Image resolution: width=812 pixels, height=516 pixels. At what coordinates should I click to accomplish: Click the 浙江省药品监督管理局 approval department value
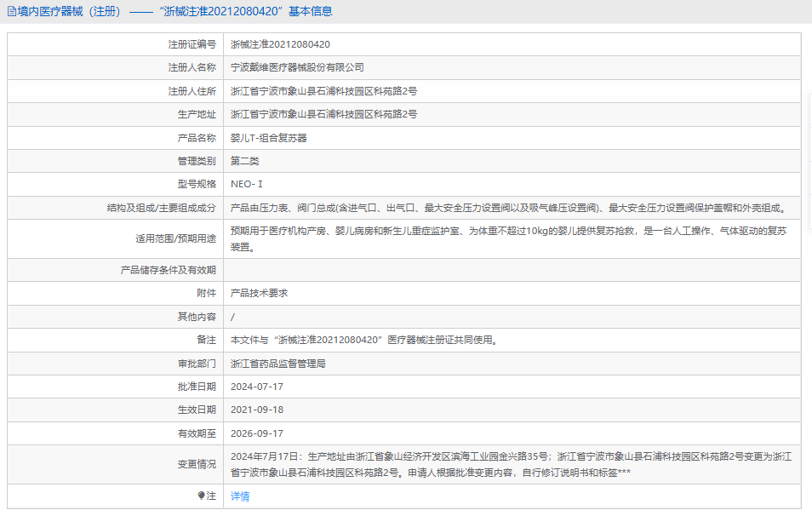click(278, 364)
